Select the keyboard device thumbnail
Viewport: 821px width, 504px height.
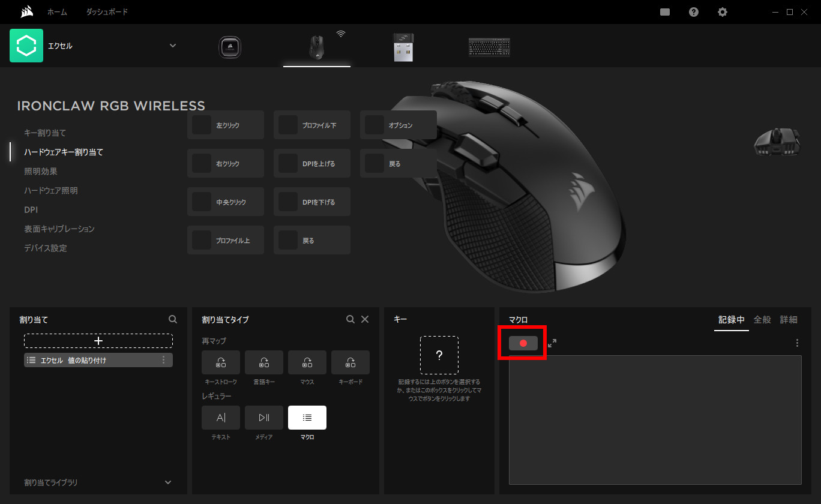click(489, 47)
